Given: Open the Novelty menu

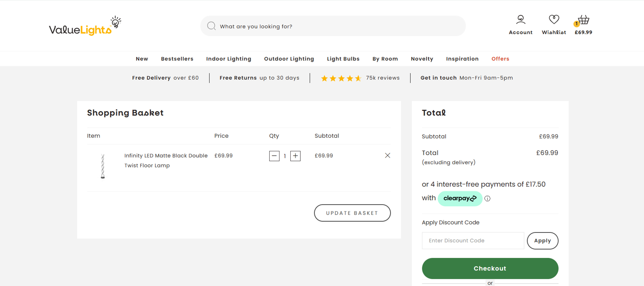Looking at the screenshot, I should click(x=422, y=59).
